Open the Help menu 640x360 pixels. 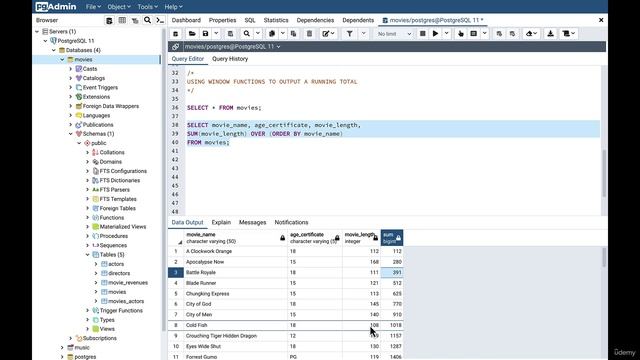[173, 7]
